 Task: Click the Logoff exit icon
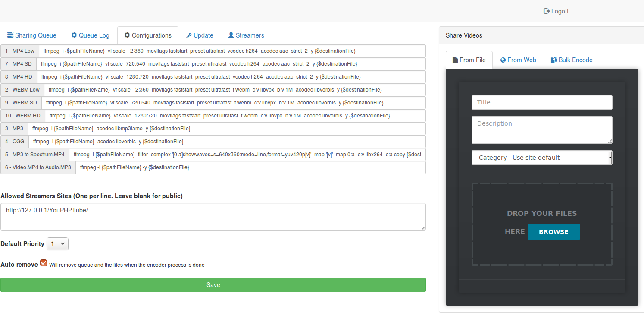(x=547, y=11)
